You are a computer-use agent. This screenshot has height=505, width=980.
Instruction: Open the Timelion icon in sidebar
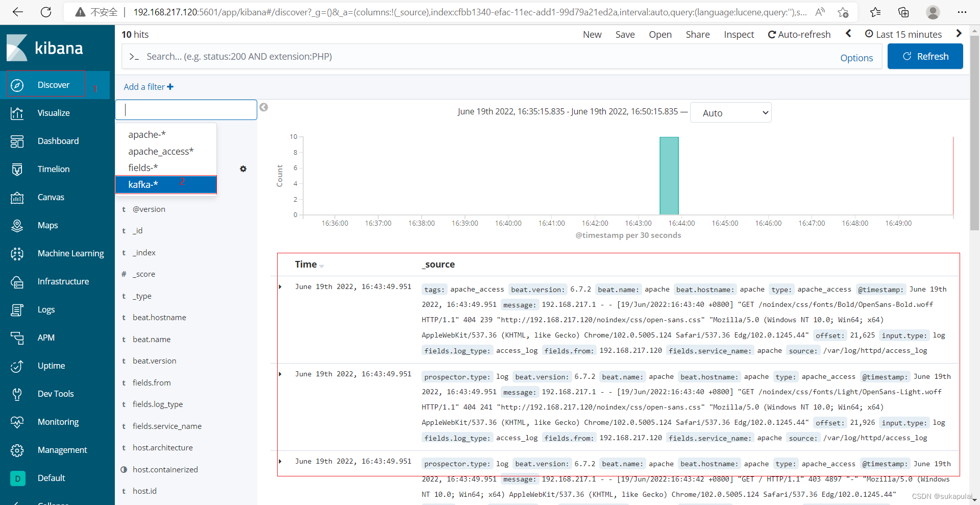point(17,169)
